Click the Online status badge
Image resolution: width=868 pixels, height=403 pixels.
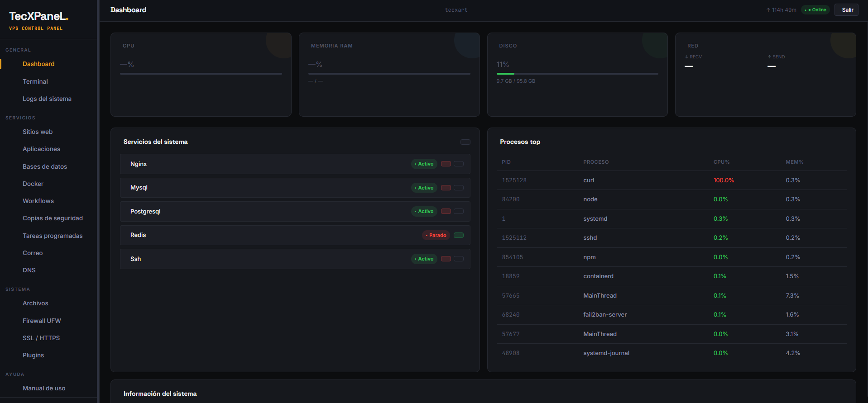tap(815, 10)
